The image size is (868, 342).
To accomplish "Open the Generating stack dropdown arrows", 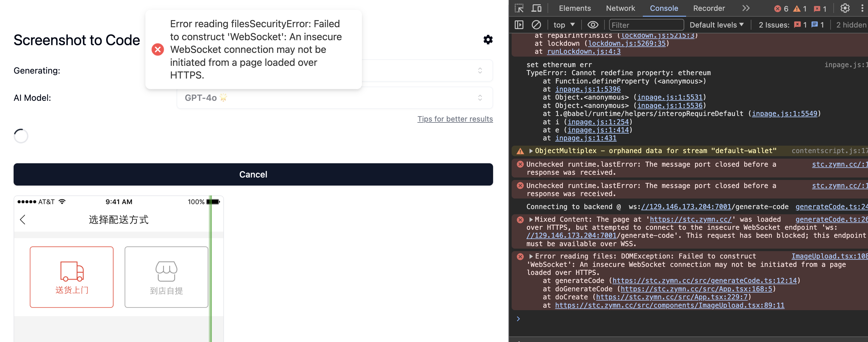I will pyautogui.click(x=480, y=71).
